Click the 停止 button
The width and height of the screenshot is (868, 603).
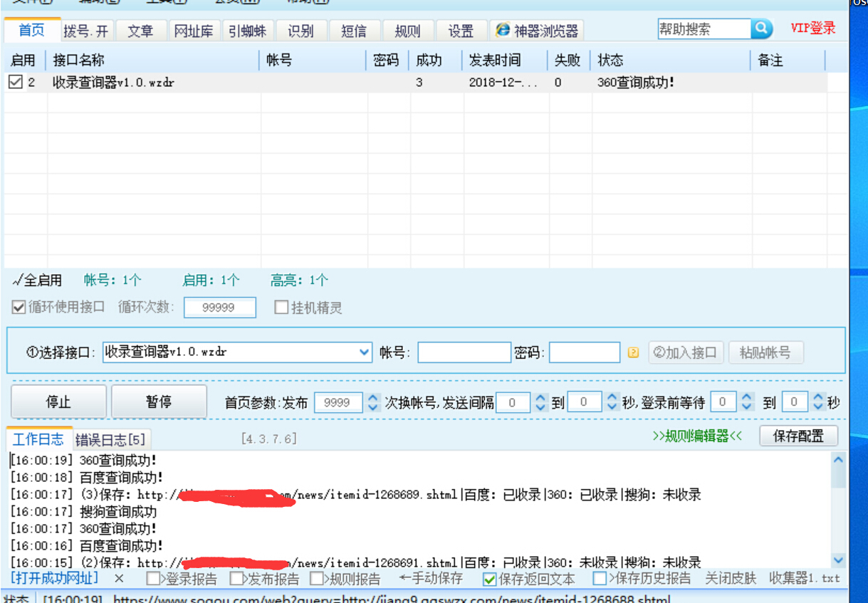pyautogui.click(x=58, y=402)
